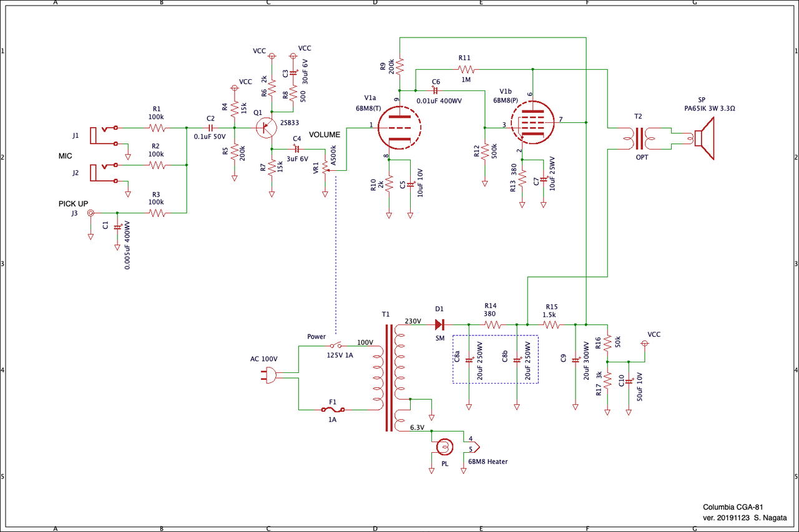The image size is (799, 532).
Task: Select the dashed C8a C8b capacitor box
Action: [496, 360]
